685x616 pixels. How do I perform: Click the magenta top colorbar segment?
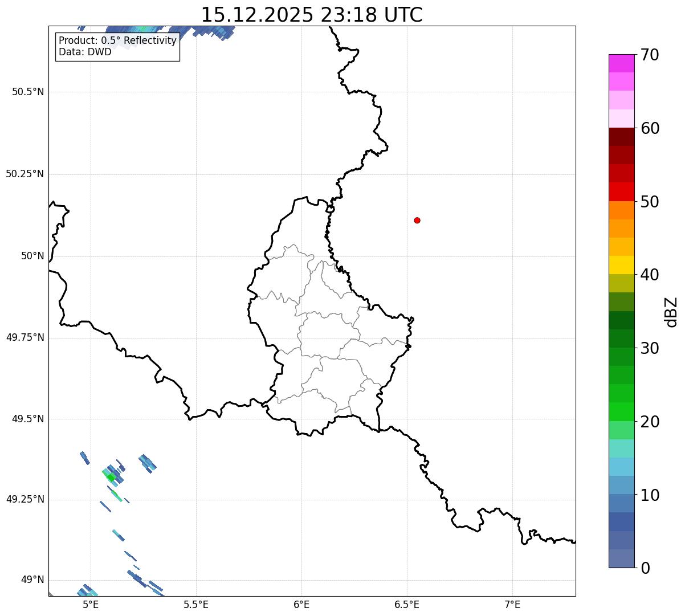pos(621,63)
